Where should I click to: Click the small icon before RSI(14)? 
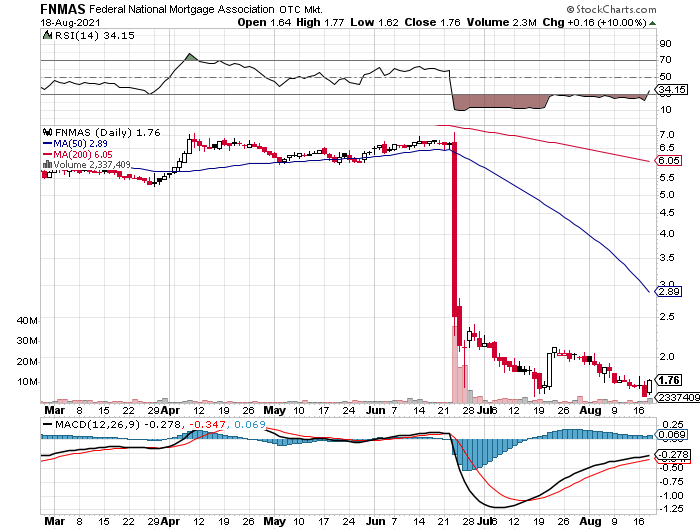[47, 35]
